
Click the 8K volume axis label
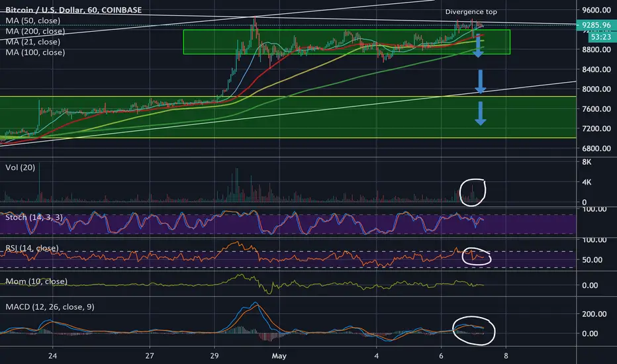pos(587,161)
